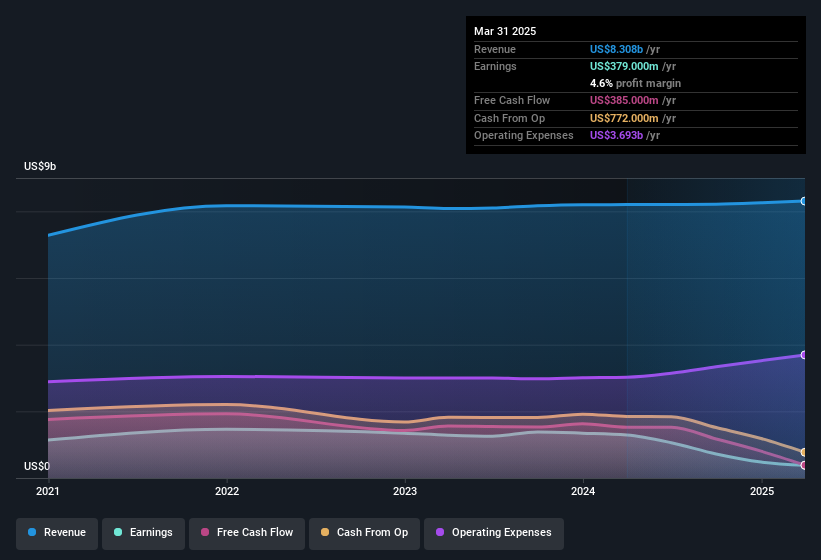Click the Operating Expenses label in tooltip

(524, 136)
